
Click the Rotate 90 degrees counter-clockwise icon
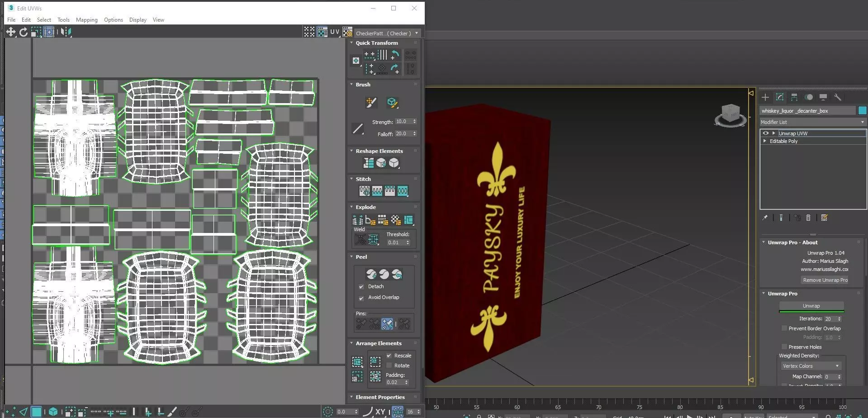[x=395, y=55]
